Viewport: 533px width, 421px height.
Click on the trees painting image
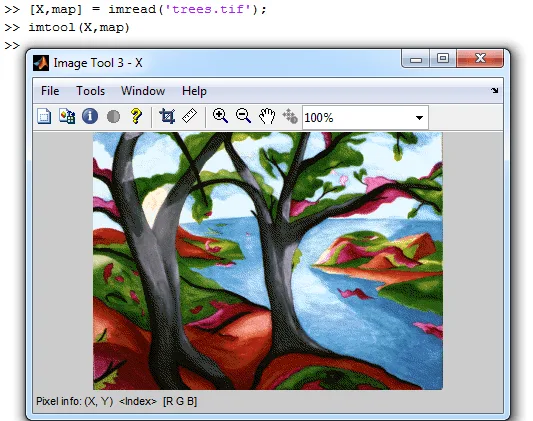268,261
